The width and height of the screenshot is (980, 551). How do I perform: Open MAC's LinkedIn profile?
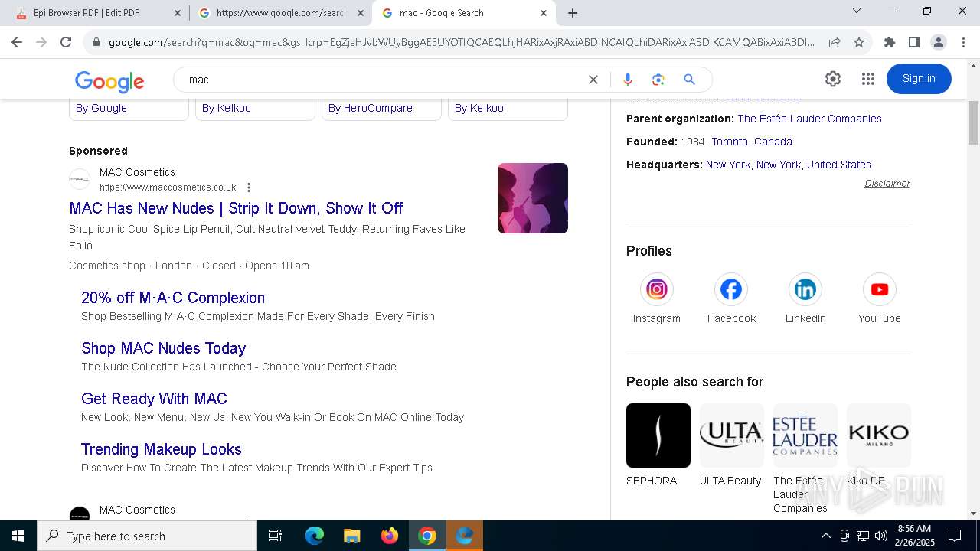(805, 298)
